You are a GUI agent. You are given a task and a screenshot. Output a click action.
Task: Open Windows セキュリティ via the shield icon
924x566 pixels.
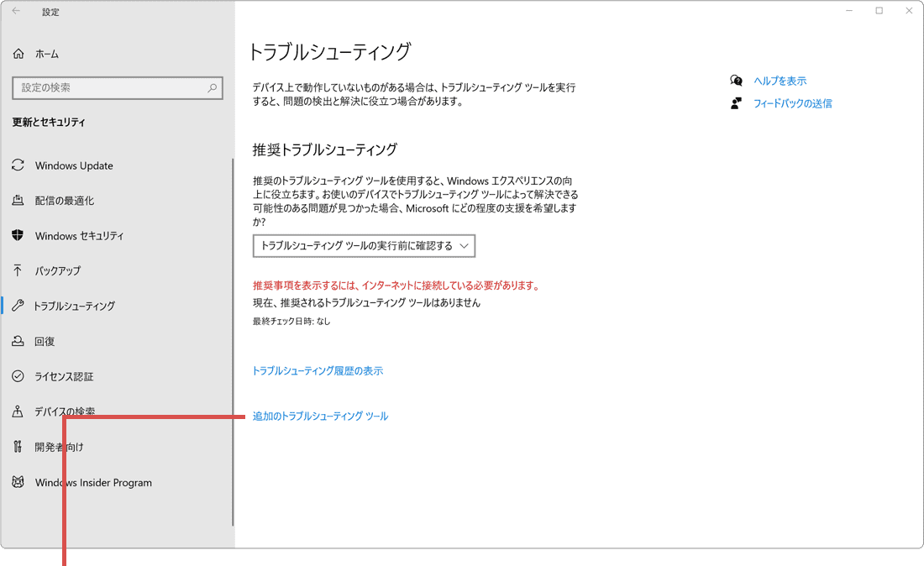18,236
